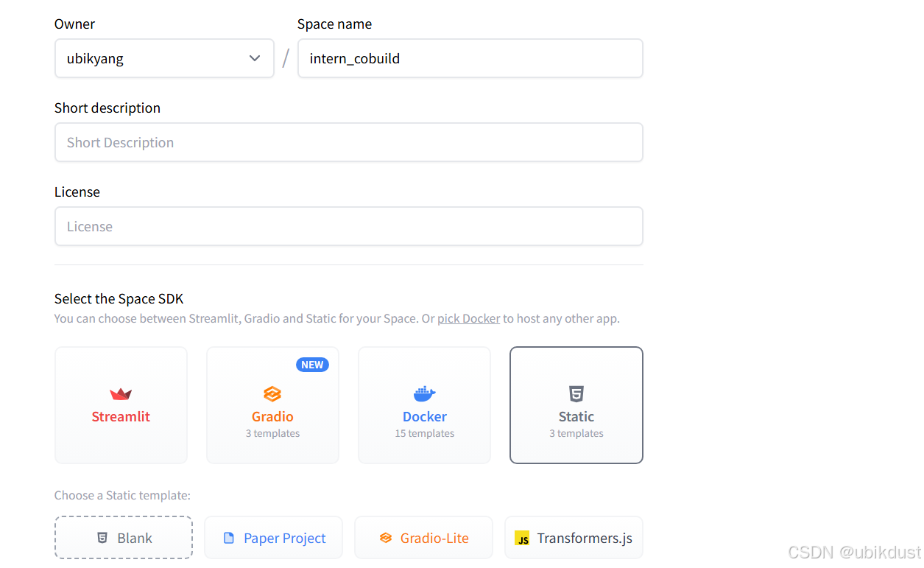Follow the pick Docker link
The image size is (924, 568).
468,319
